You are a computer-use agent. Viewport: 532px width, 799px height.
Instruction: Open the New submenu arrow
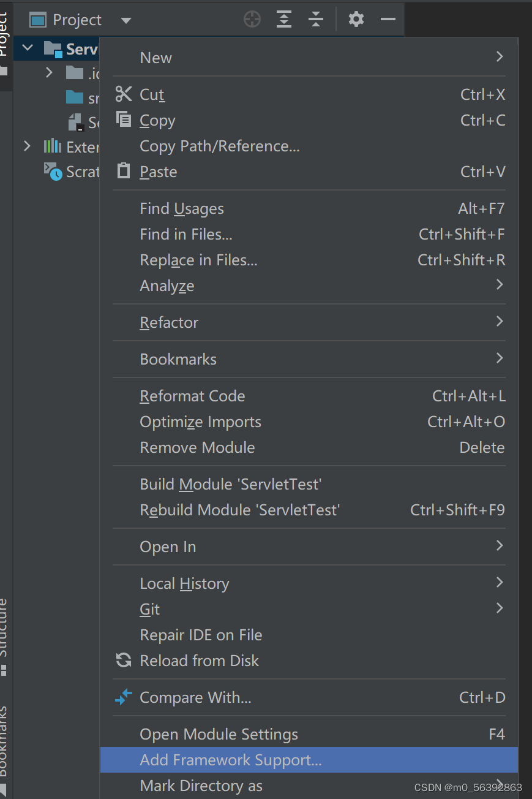coord(500,57)
